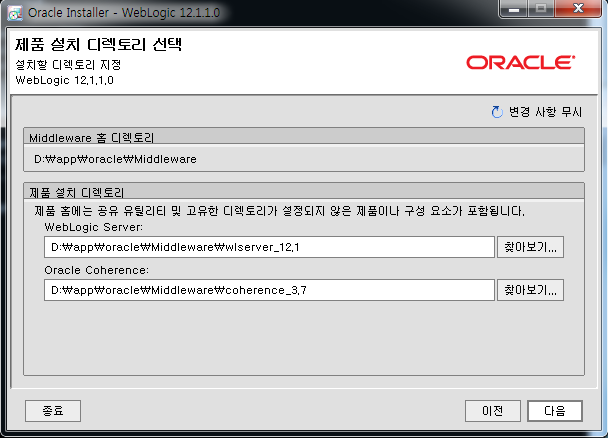Click the description text starting '제품 홈에는 공유 유틸리티'
The width and height of the screenshot is (608, 438).
(x=279, y=211)
